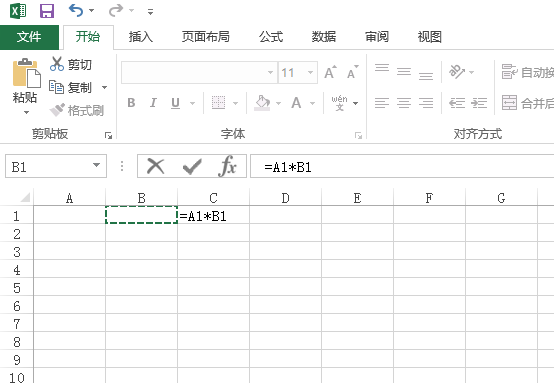
Task: Toggle underline formatting
Action: point(176,103)
